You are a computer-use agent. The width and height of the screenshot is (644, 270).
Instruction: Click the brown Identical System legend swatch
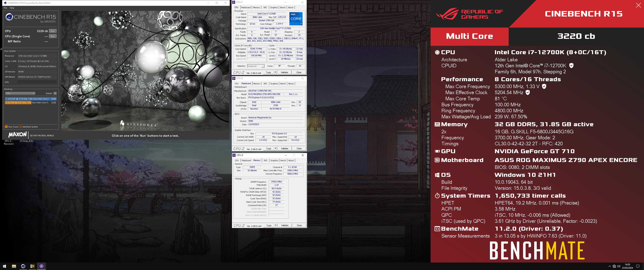tap(21, 127)
